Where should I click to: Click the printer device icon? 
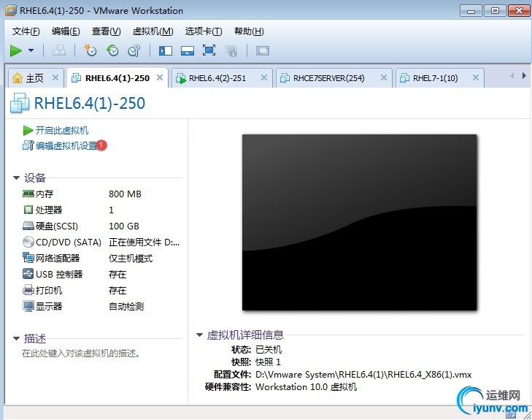click(28, 290)
